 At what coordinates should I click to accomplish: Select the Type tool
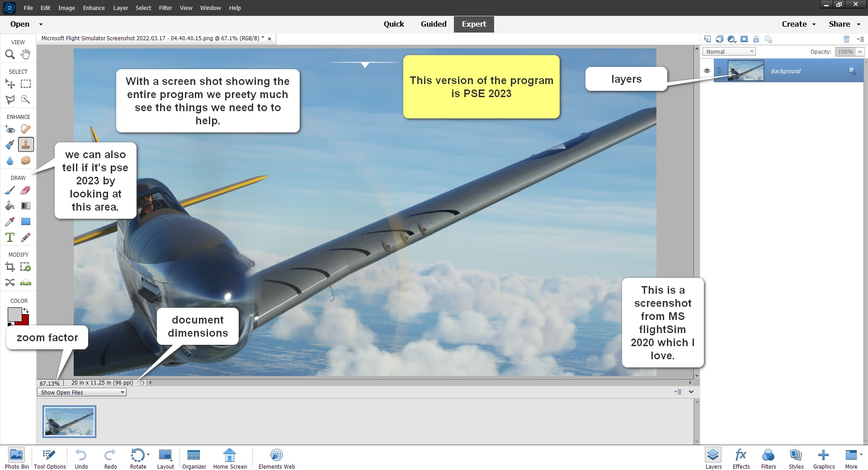coord(10,237)
